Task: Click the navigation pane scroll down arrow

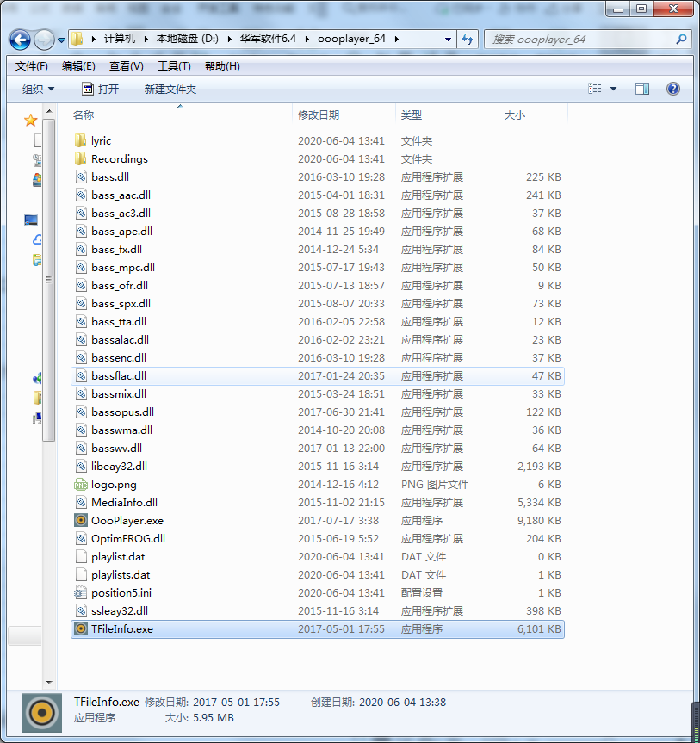Action: (49, 683)
